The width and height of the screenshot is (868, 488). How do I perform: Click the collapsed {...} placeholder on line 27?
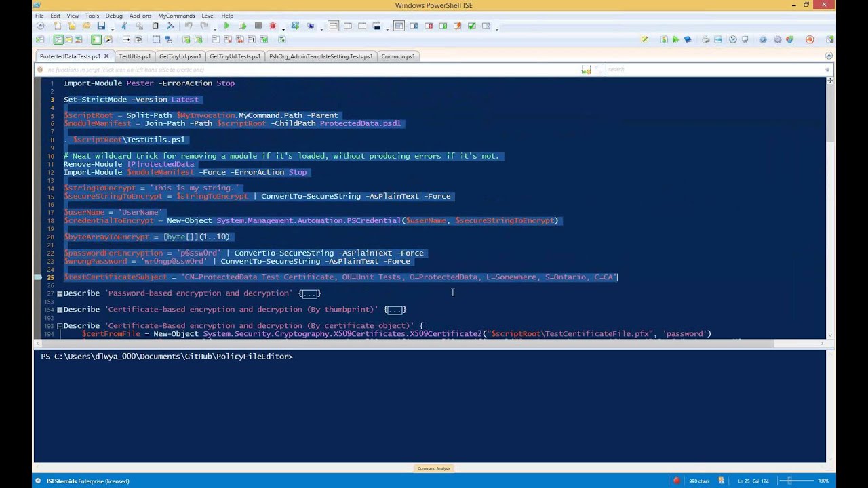click(309, 293)
